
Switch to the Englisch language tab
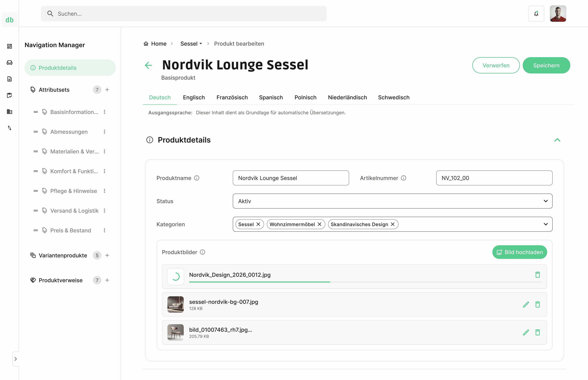[x=194, y=97]
